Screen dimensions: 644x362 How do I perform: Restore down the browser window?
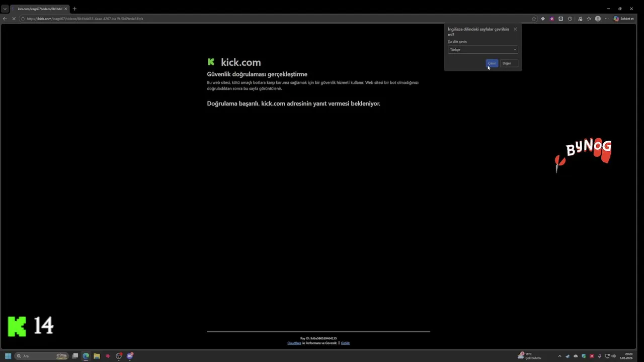(x=620, y=9)
